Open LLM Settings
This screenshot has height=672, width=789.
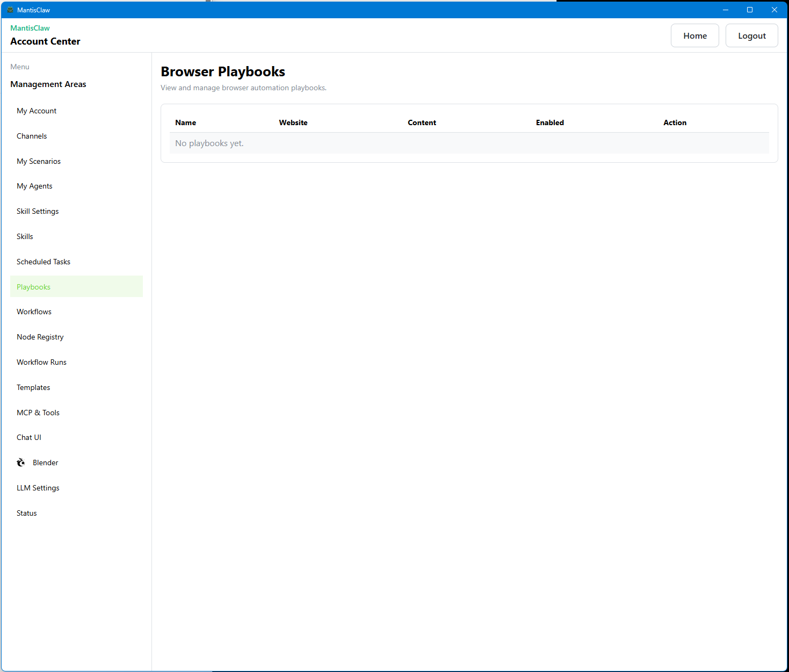(x=38, y=487)
